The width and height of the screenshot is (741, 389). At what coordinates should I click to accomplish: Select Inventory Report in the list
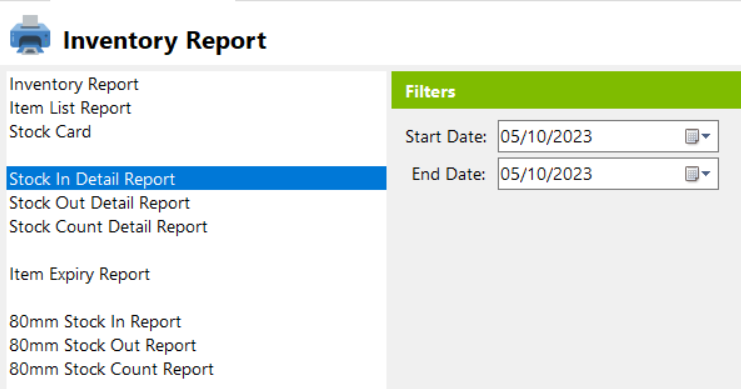[74, 84]
